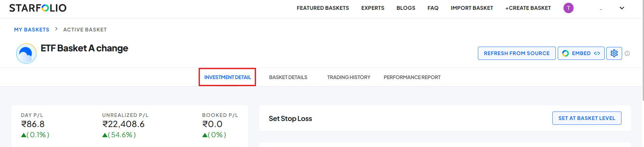Click the Starfolio logo

[x=38, y=8]
